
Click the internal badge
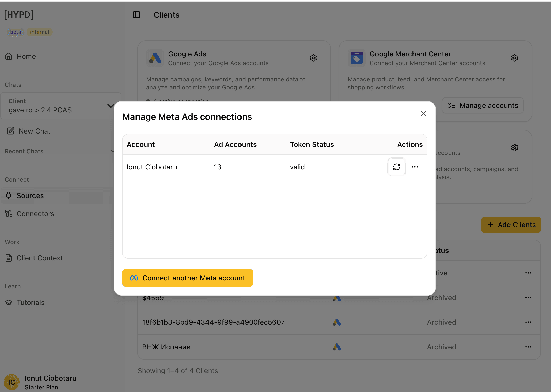40,32
